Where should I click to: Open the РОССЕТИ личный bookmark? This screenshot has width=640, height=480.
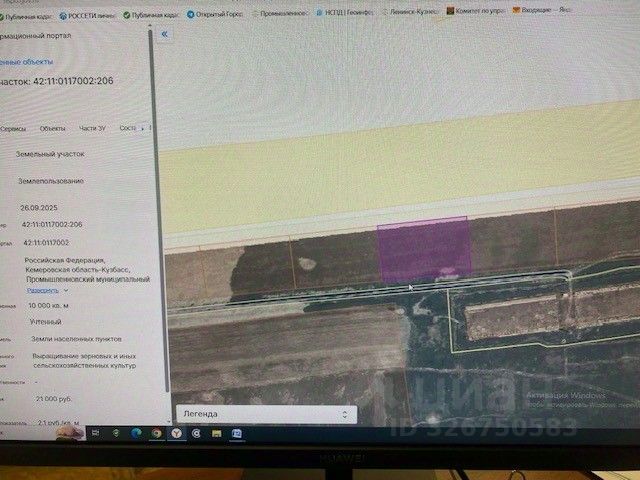[87, 16]
